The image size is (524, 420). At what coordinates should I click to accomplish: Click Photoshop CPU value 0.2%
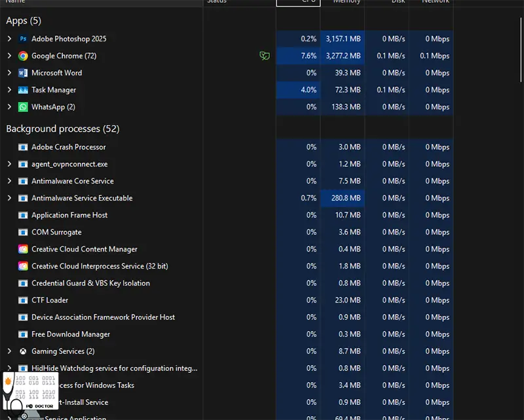pos(309,39)
